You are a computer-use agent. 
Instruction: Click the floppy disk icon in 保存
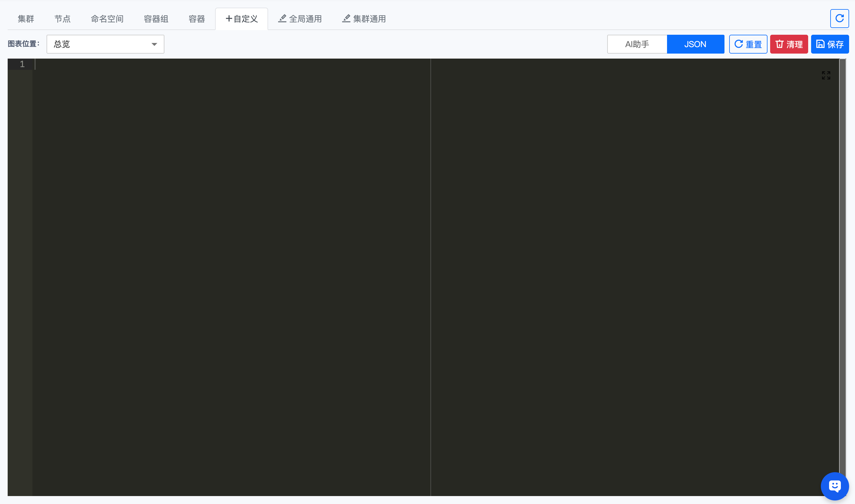click(820, 44)
